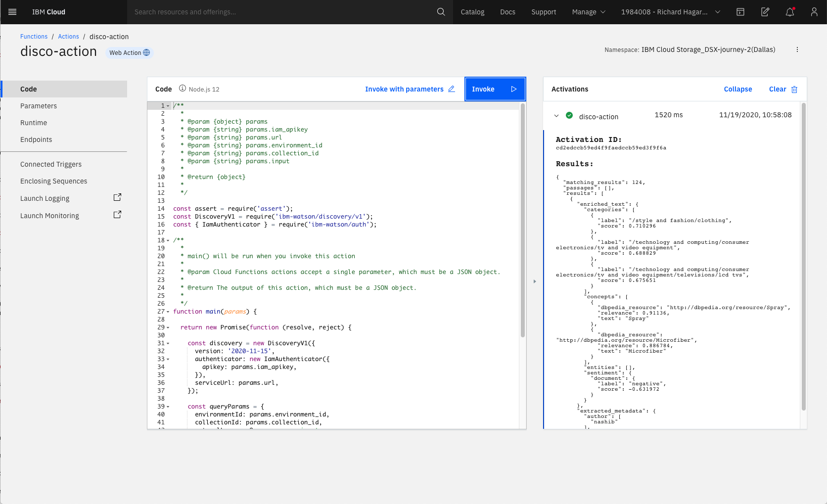Screen dimensions: 827x504
Task: Click the timestamp 11/19/2020, 10:58:08
Action: (x=755, y=115)
